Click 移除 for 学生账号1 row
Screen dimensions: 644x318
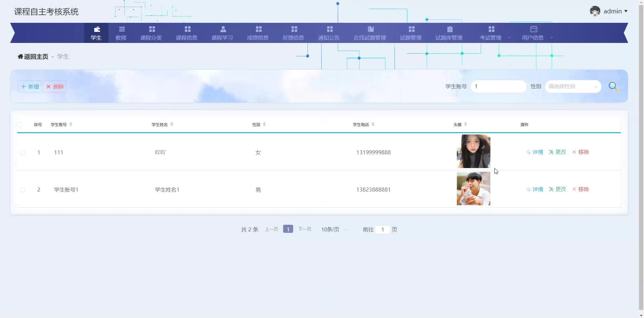pos(581,189)
